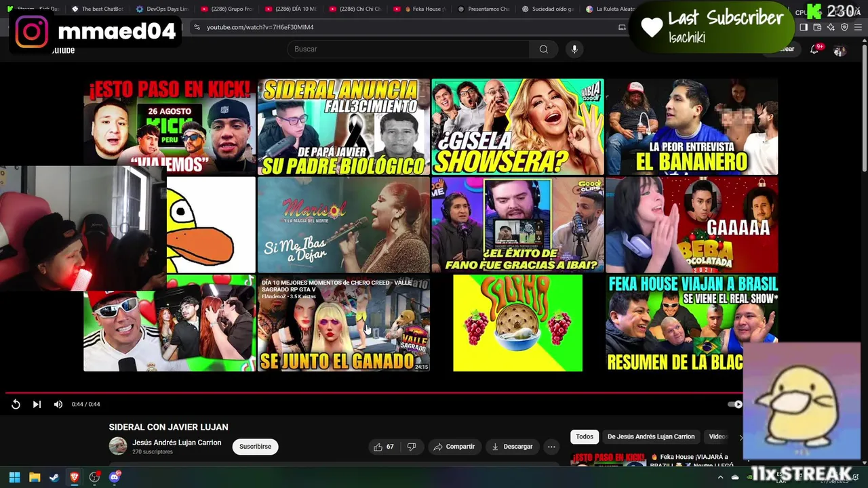Toggle the autoplay switch in player
The height and width of the screenshot is (488, 868).
(735, 404)
